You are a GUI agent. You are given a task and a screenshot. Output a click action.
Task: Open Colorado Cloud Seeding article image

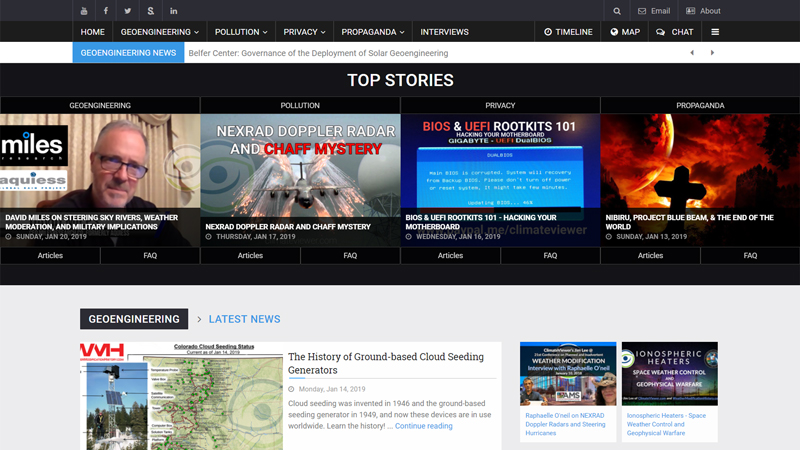pos(181,396)
